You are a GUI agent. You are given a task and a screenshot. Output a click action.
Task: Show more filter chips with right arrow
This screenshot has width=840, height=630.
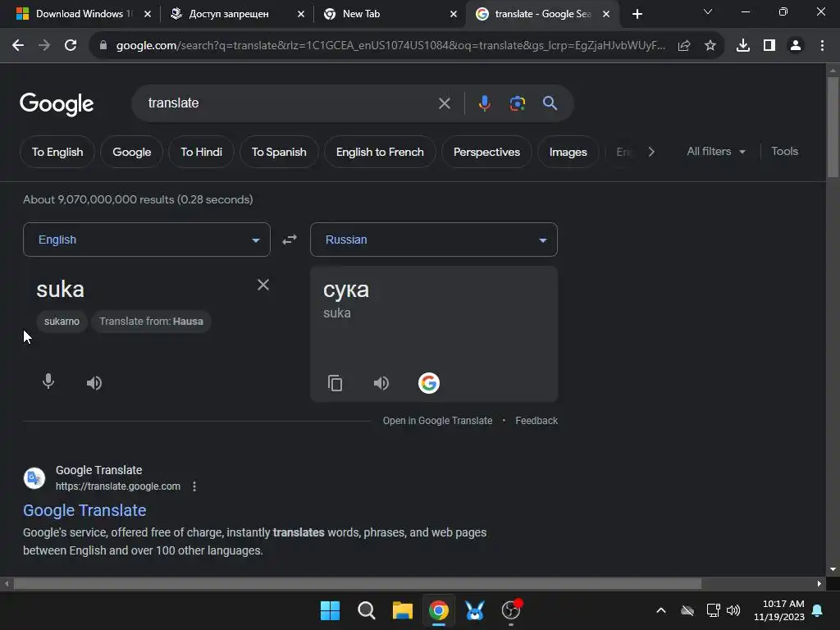(x=651, y=152)
